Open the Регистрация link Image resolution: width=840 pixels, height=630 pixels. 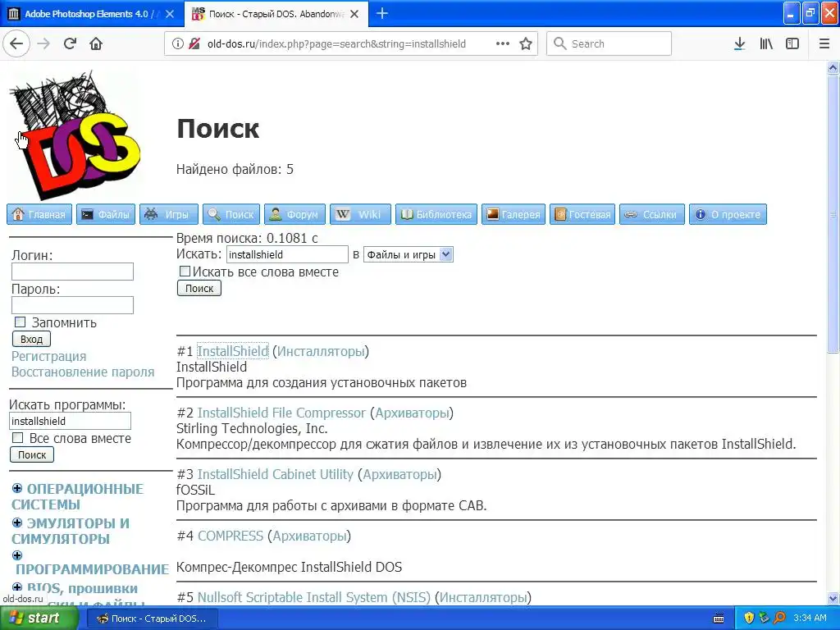point(48,356)
